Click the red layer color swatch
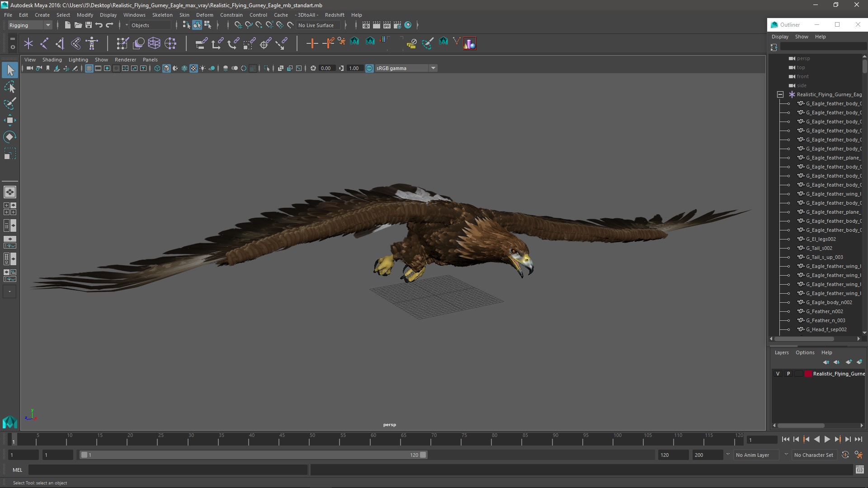 (808, 374)
